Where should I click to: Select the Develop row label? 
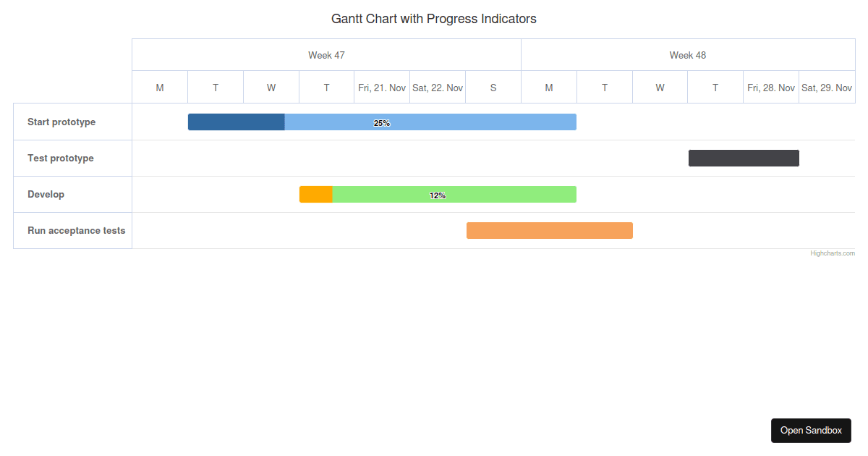point(46,194)
